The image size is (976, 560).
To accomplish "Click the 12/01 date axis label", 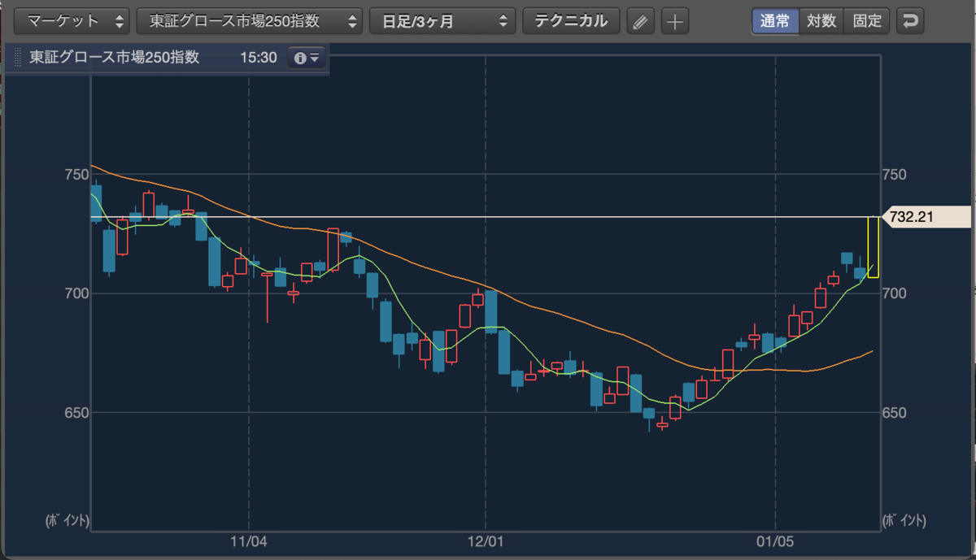I will (485, 540).
